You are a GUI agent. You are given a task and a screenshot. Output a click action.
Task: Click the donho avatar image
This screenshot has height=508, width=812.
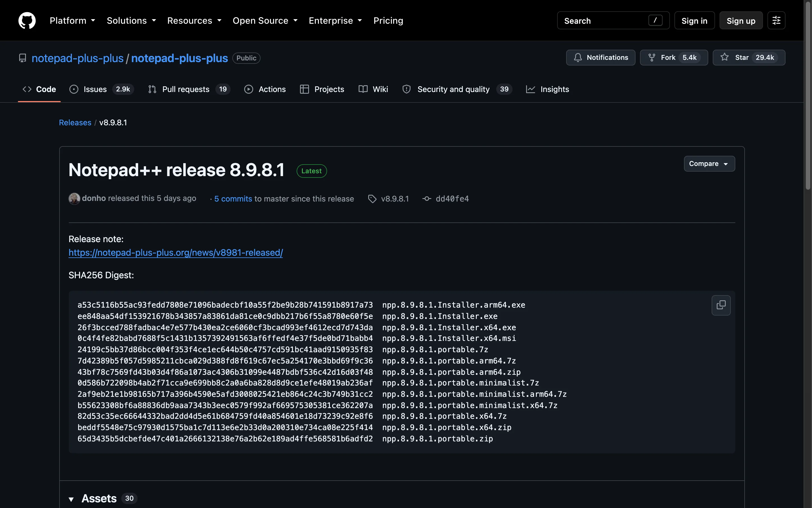coord(74,199)
